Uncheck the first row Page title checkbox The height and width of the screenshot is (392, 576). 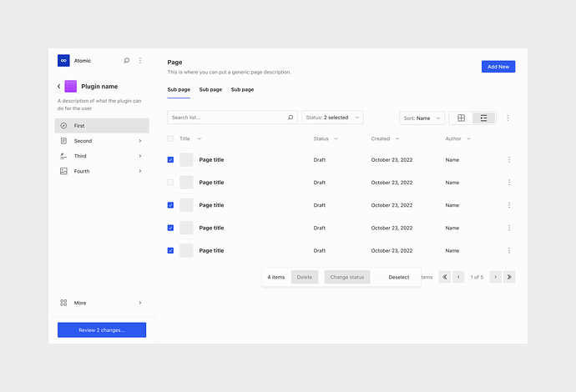click(171, 159)
